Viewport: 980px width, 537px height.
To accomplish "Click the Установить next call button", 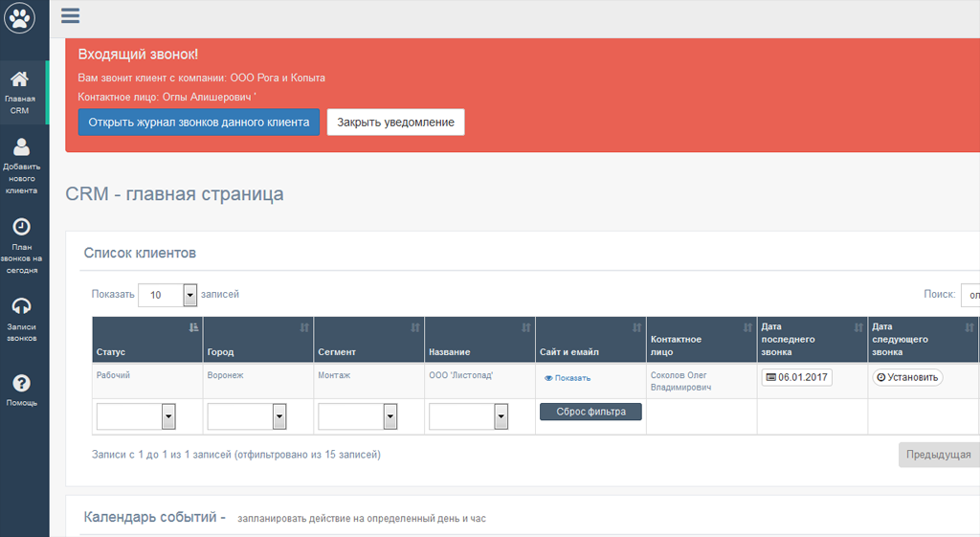I will click(907, 377).
